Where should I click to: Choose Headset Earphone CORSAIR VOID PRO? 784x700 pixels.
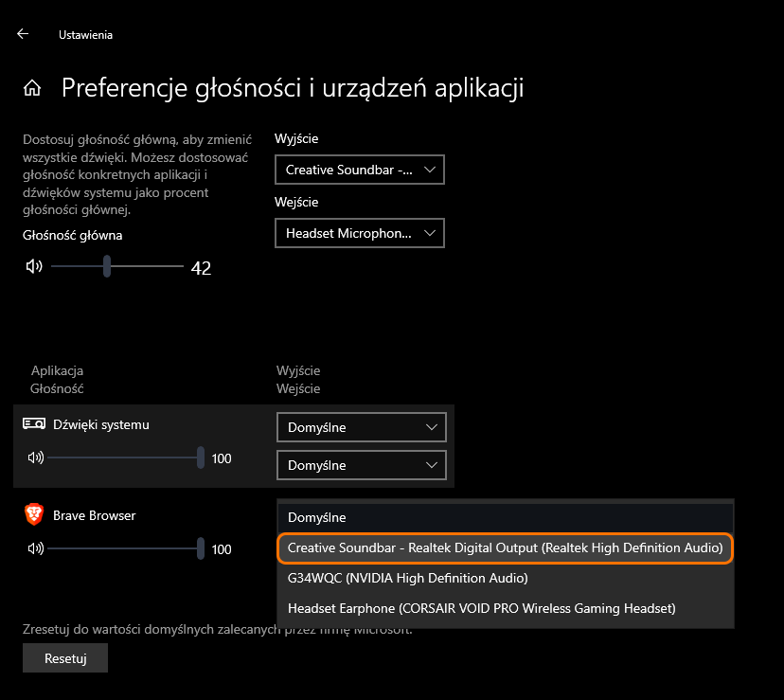click(x=505, y=609)
